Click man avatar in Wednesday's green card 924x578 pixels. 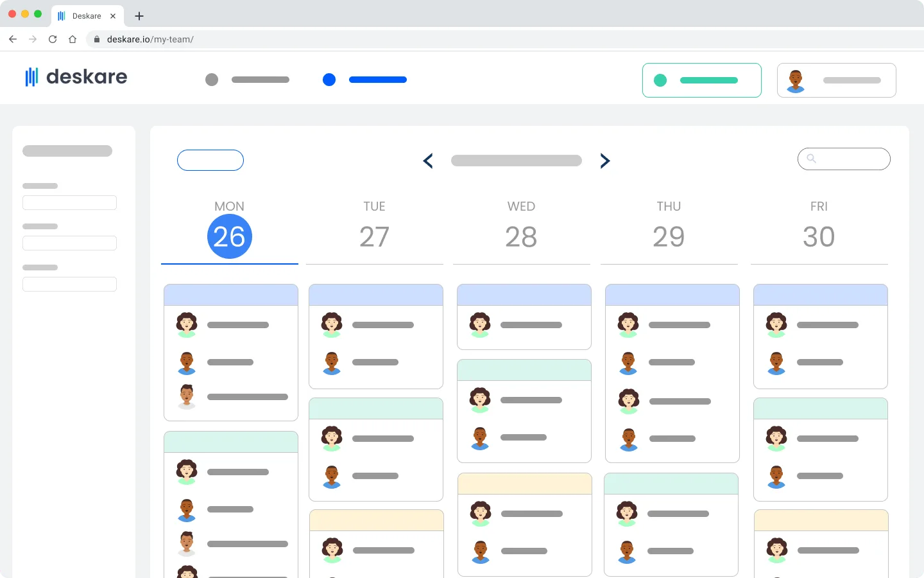(480, 438)
